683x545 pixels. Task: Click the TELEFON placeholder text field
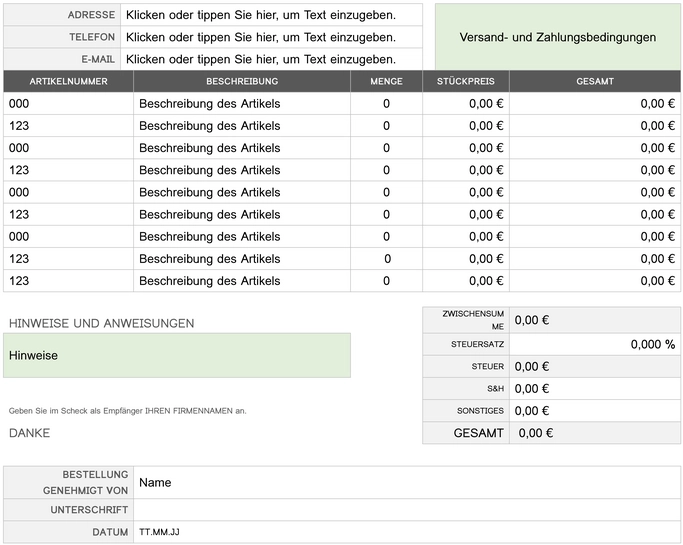[x=271, y=37]
